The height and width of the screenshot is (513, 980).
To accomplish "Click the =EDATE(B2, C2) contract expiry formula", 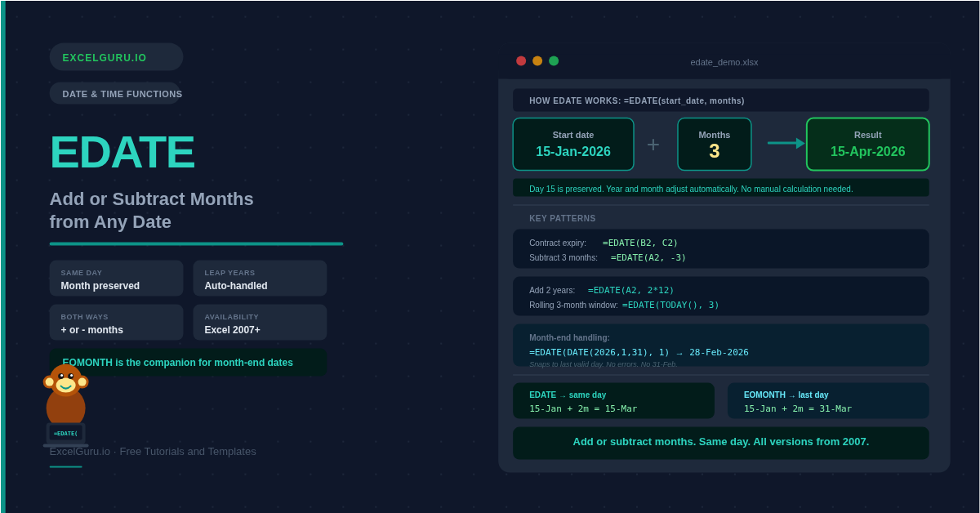I will click(640, 243).
